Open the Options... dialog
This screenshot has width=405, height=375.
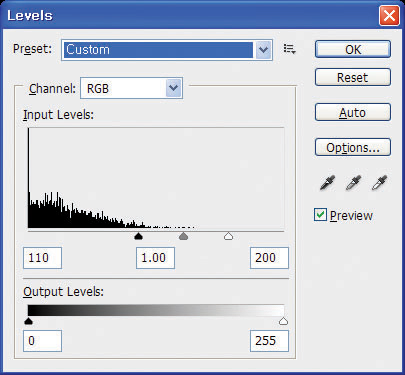pyautogui.click(x=353, y=147)
